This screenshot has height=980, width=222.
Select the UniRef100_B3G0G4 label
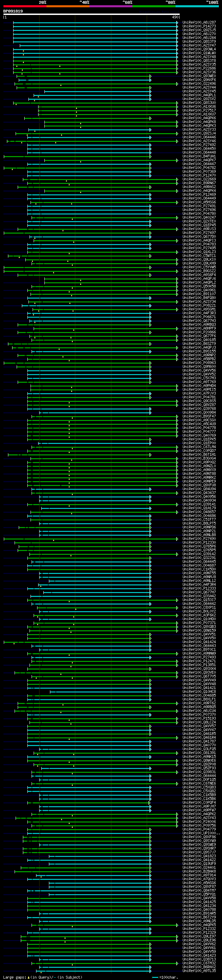click(199, 459)
